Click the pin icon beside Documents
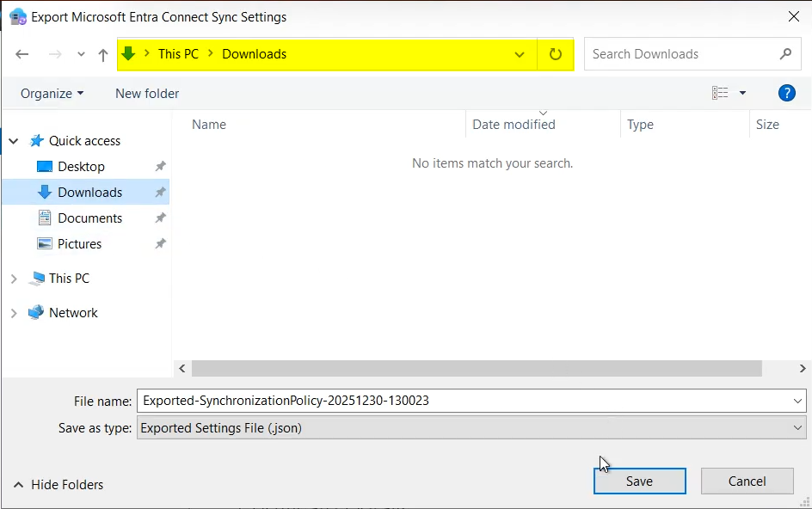 (x=161, y=218)
